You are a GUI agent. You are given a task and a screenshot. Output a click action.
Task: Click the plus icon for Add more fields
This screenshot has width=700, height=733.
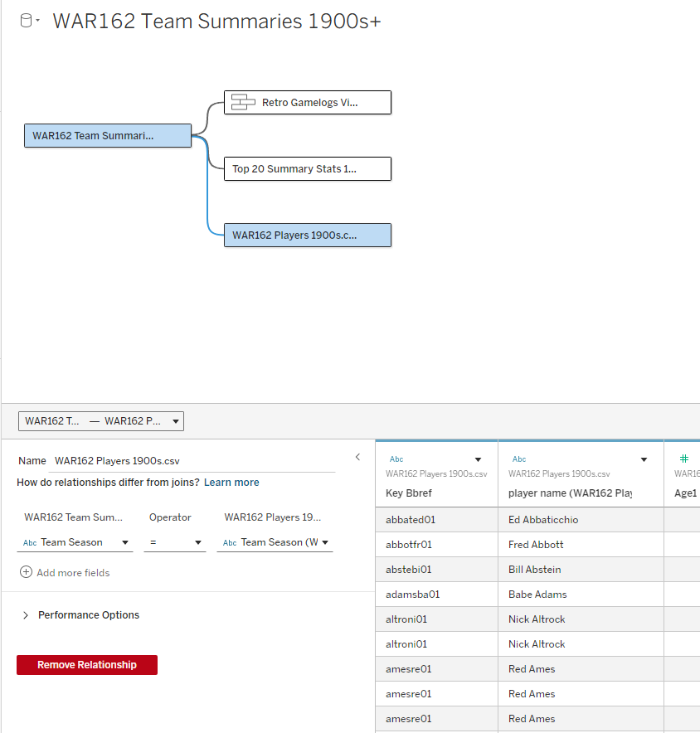(x=26, y=573)
